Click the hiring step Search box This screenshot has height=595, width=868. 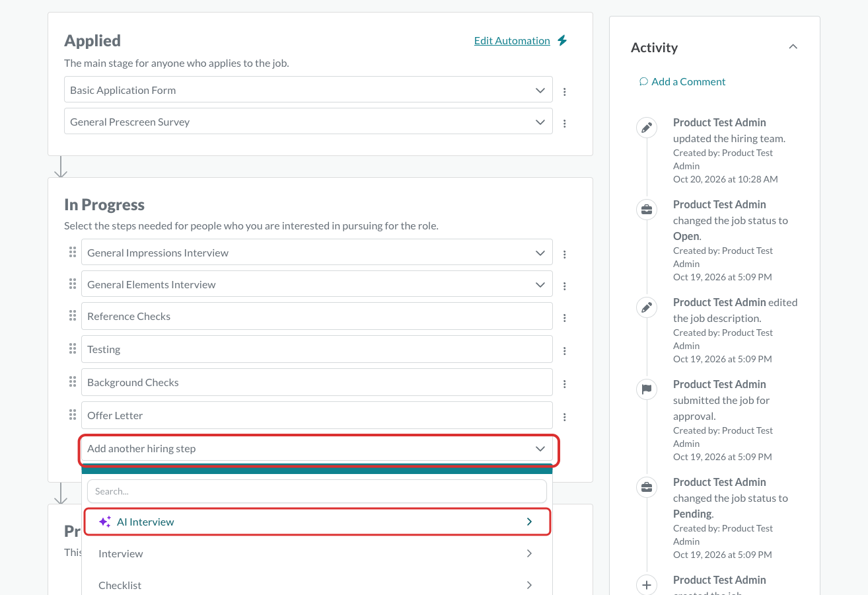pyautogui.click(x=317, y=491)
